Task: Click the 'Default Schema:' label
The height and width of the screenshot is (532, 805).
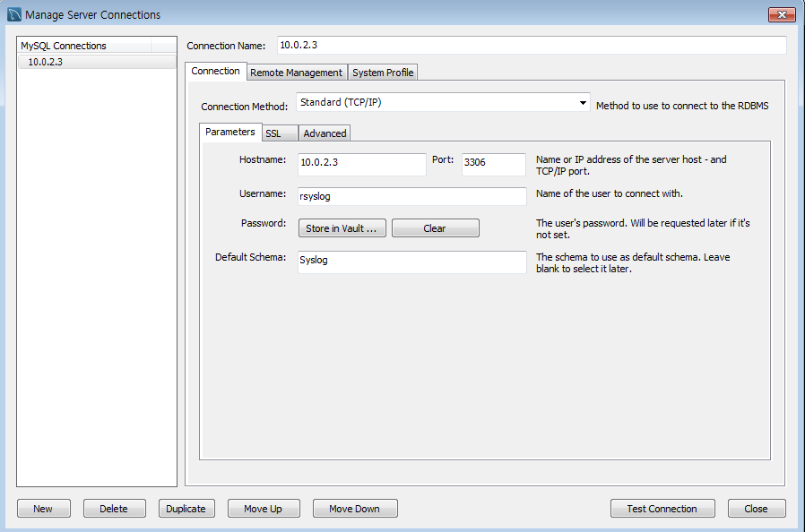Action: (x=250, y=257)
